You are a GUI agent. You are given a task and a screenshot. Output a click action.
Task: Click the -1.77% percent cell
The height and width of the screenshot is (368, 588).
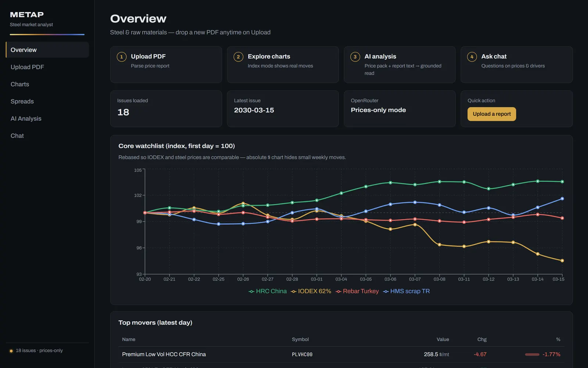click(x=551, y=354)
